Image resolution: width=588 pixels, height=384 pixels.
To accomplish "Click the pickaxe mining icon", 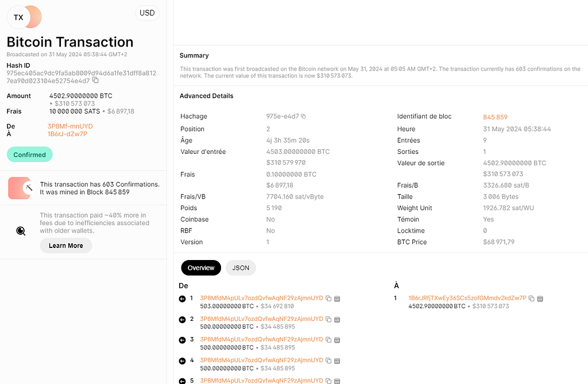I will 29,188.
